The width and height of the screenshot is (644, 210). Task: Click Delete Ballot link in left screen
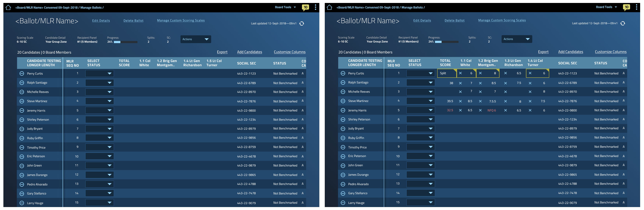pos(134,21)
